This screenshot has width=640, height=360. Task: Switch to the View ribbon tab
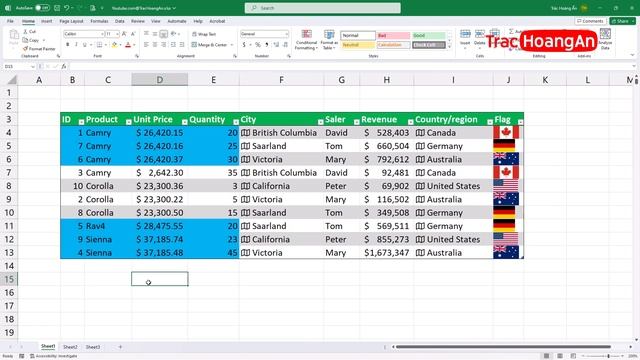[156, 21]
